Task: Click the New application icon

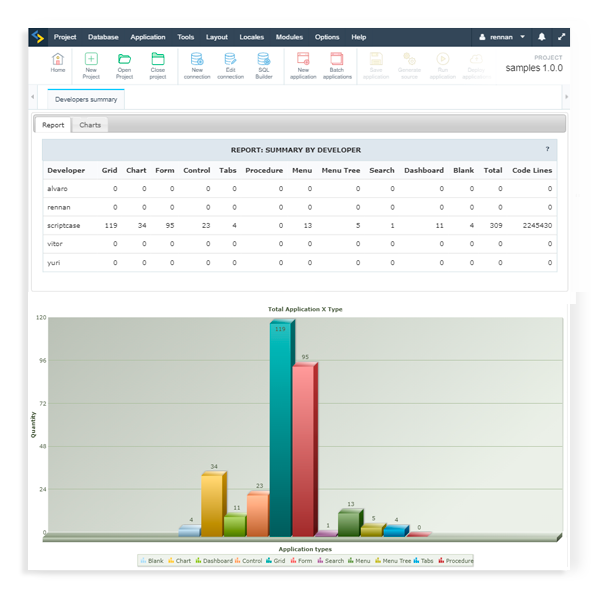Action: [x=303, y=64]
